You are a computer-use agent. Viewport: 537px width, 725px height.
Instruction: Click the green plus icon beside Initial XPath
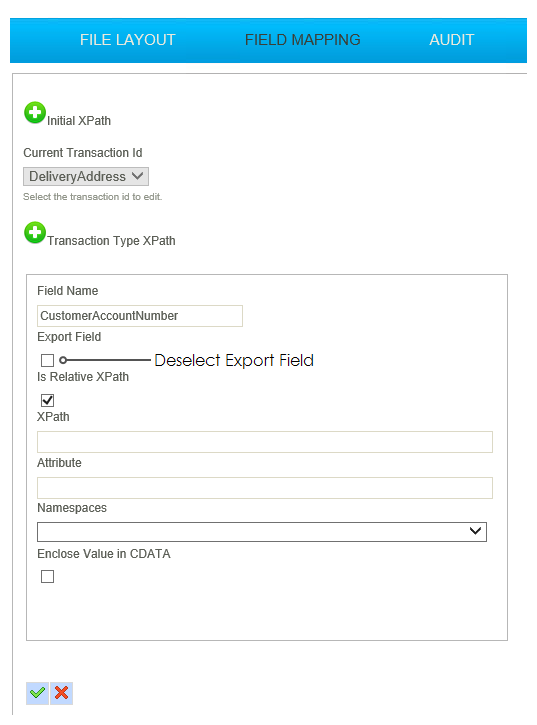[x=35, y=113]
